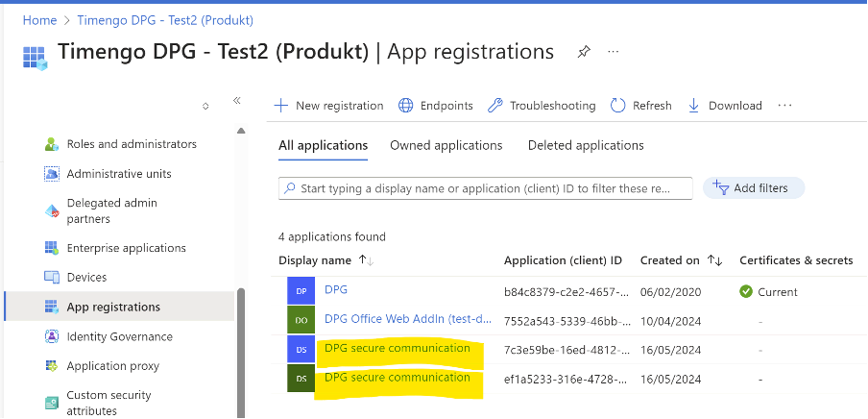The image size is (868, 419).
Task: Open the DPG Office Web AddIn link
Action: click(397, 319)
